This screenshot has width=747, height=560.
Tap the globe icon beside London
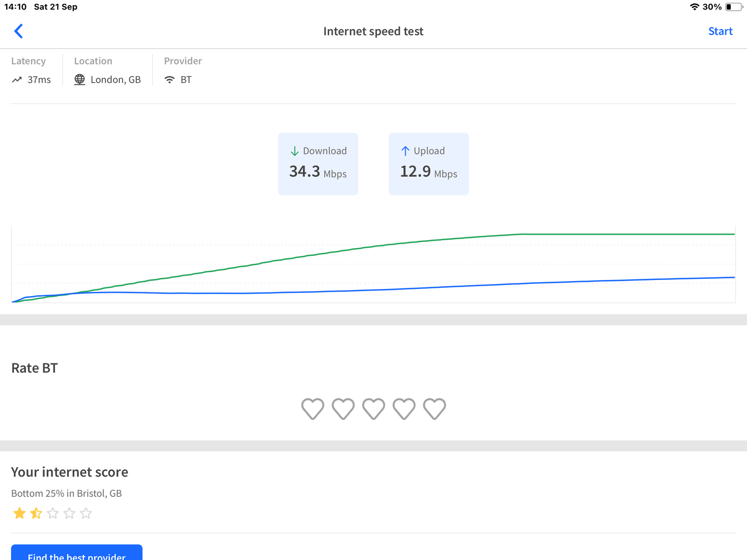tap(80, 80)
